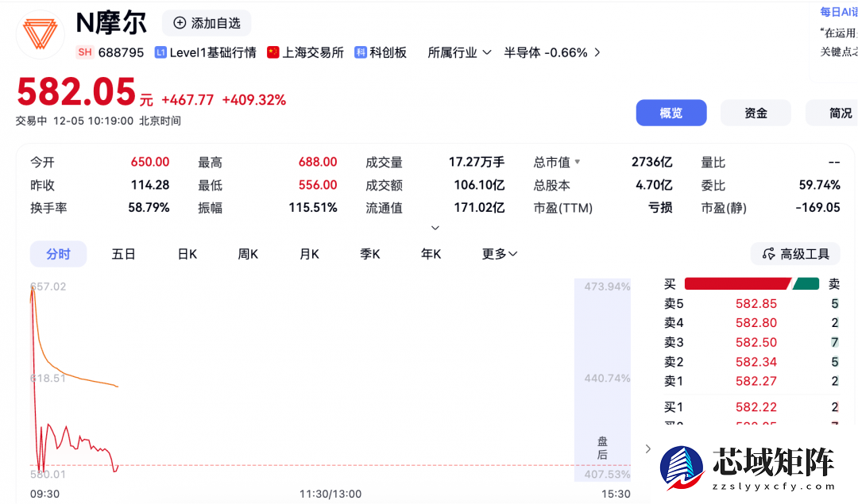
Task: Switch chart to 日K candlestick view
Action: (187, 253)
